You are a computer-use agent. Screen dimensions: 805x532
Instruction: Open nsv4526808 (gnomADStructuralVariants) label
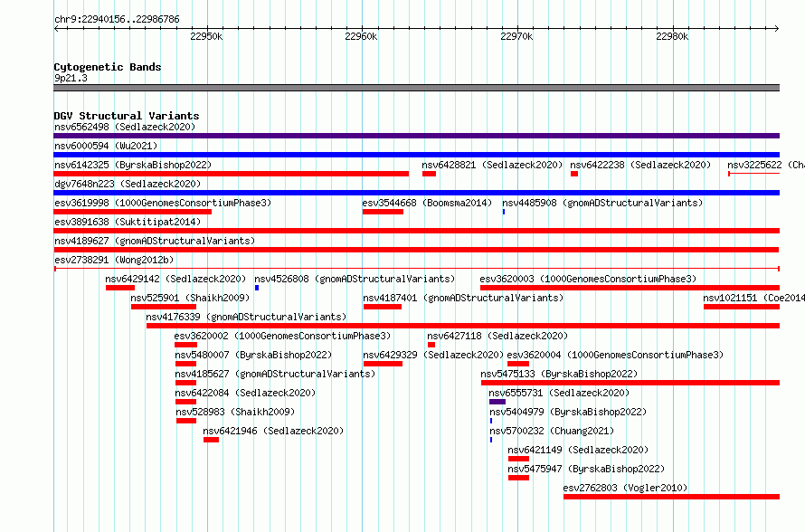[x=355, y=279]
